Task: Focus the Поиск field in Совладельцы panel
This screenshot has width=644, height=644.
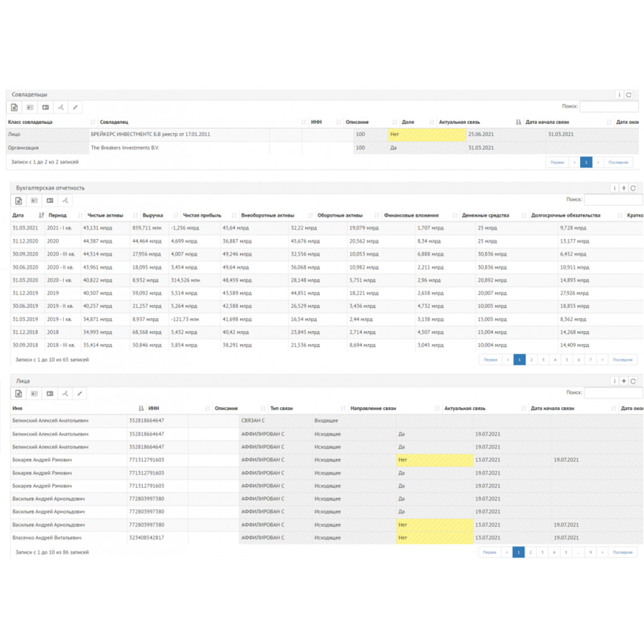Action: tap(609, 106)
